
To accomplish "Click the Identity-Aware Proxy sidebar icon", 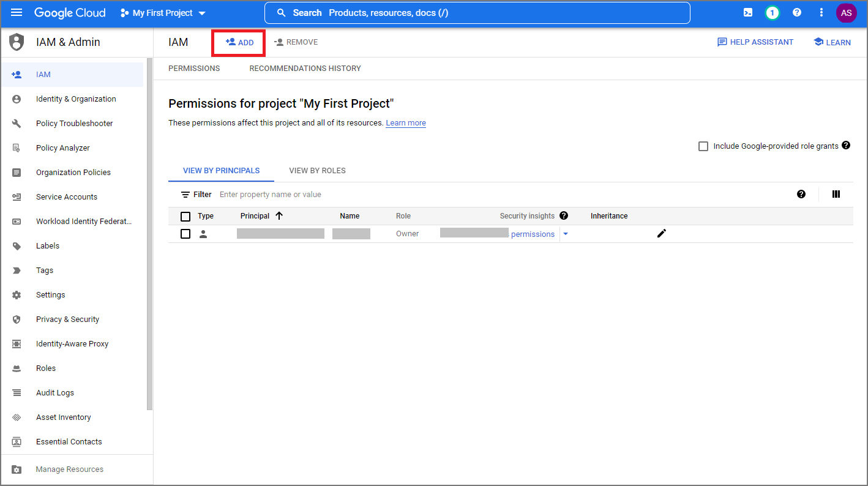I will coord(17,344).
